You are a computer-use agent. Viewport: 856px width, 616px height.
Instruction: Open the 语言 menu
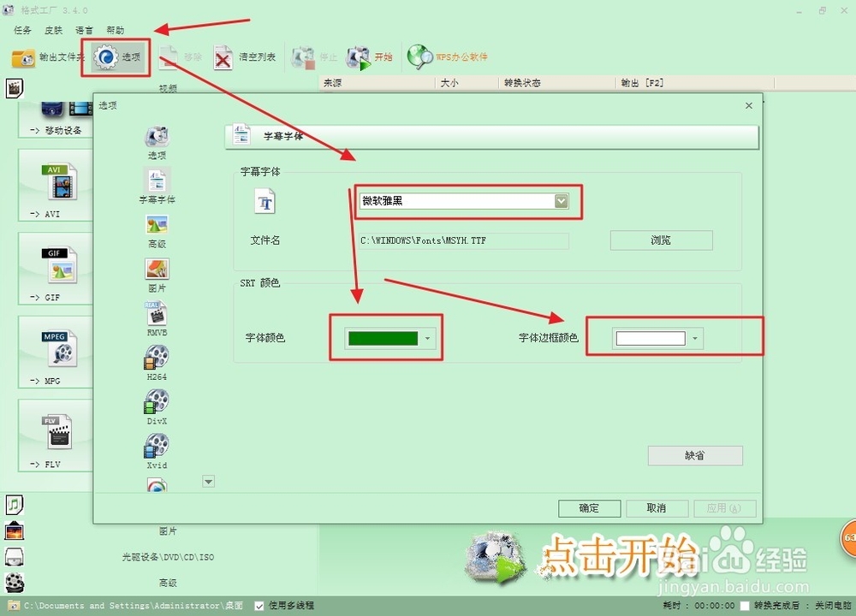point(84,30)
